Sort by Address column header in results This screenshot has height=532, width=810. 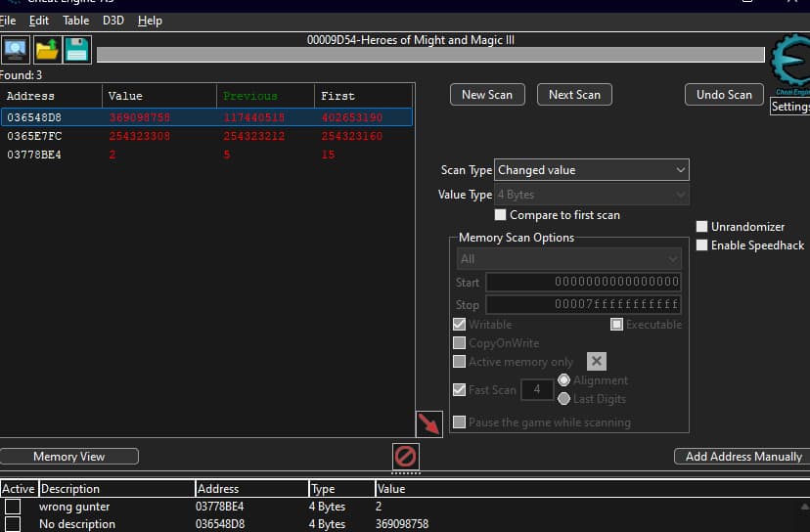coord(51,96)
